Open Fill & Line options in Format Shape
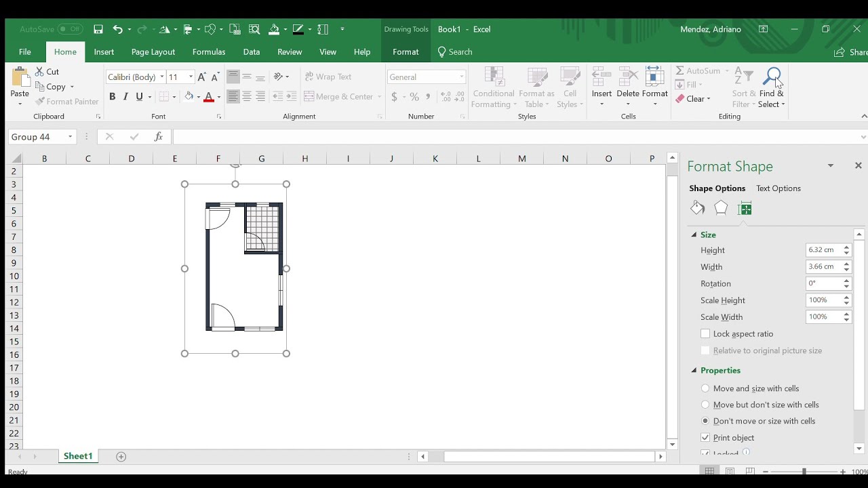Viewport: 868px width, 488px height. pos(697,208)
